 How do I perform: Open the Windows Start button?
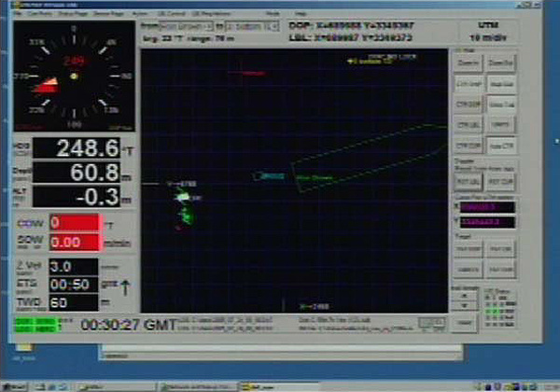14,386
